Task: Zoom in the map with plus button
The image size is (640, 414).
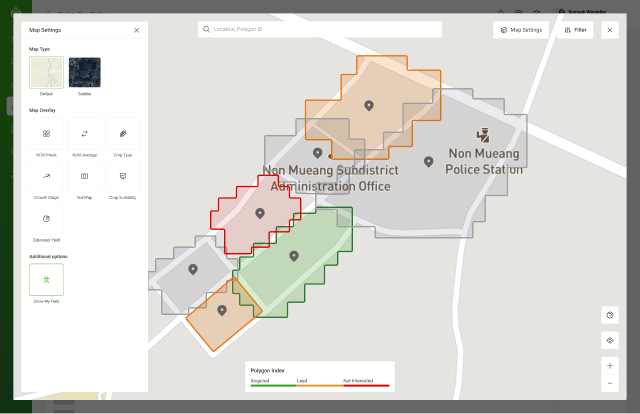Action: [610, 366]
